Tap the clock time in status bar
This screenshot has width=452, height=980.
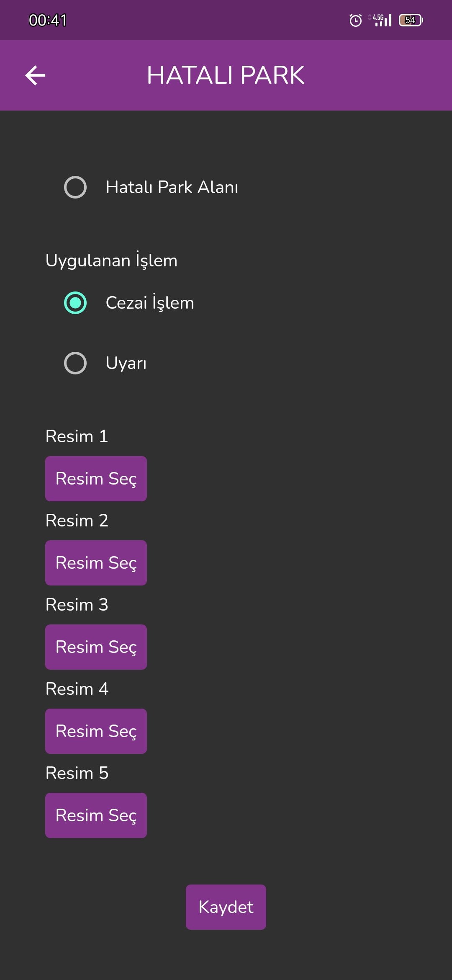point(48,20)
